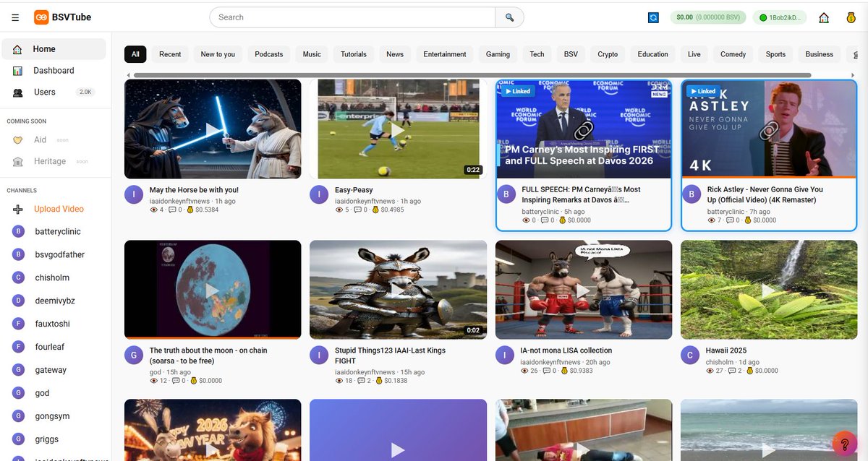Toggle the sidebar with the hamburger menu
Viewport: 868px width, 461px height.
coord(15,17)
